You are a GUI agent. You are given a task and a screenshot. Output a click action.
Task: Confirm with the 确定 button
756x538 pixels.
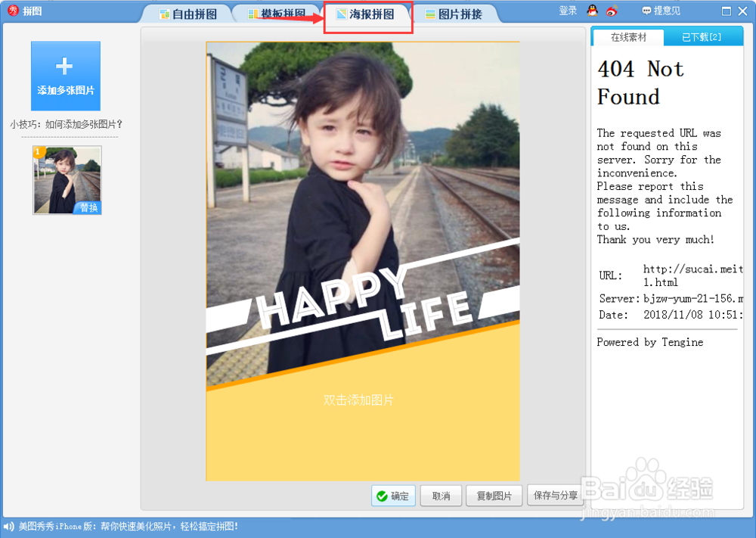(393, 496)
